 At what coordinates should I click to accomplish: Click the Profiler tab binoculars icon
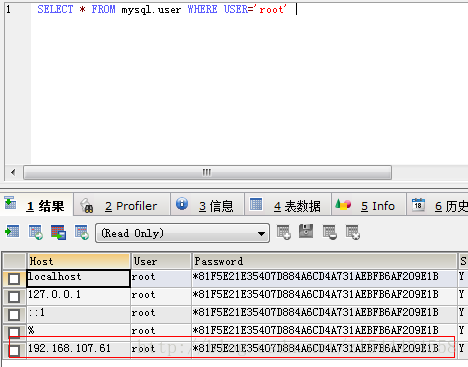[x=87, y=205]
